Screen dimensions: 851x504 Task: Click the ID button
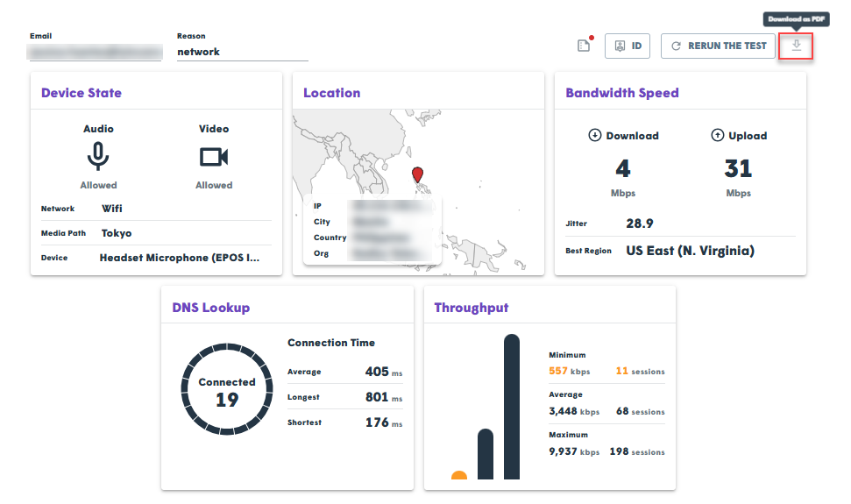(628, 46)
